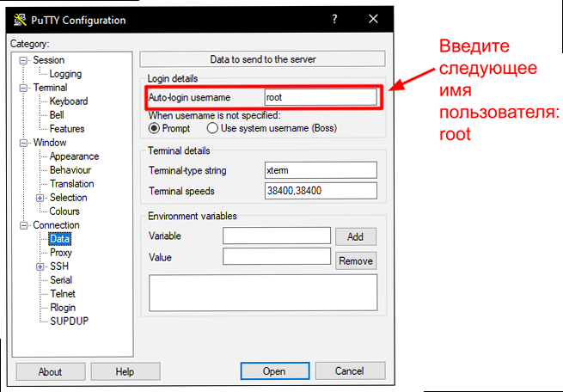Collapse the Connection tree node
Viewport: 563px width, 392px height.
click(23, 225)
